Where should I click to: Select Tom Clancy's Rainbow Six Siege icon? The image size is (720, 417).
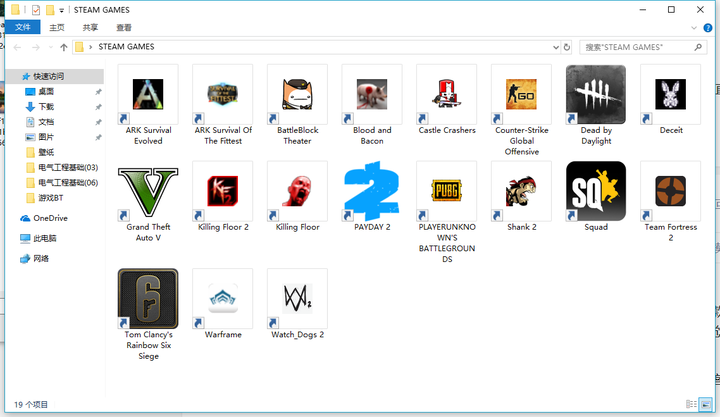pyautogui.click(x=148, y=299)
